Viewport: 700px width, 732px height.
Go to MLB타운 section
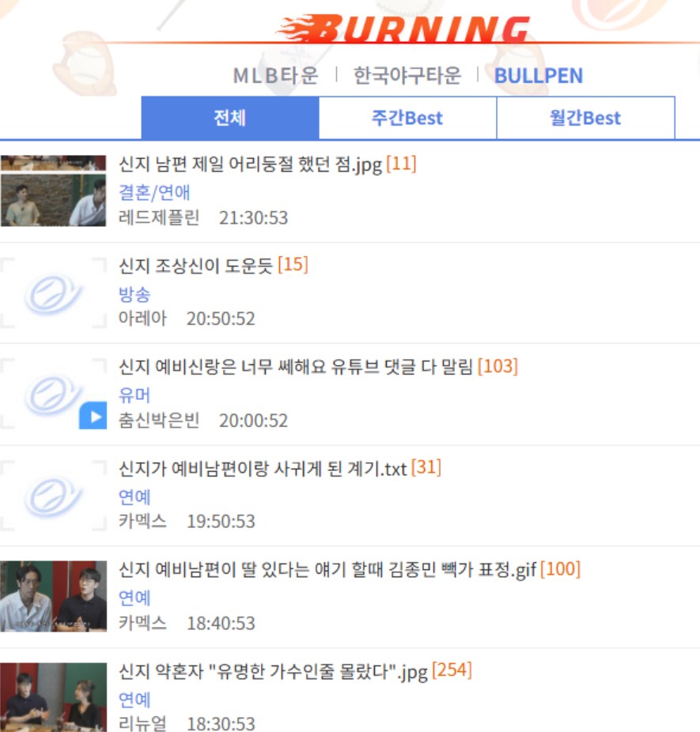(275, 76)
